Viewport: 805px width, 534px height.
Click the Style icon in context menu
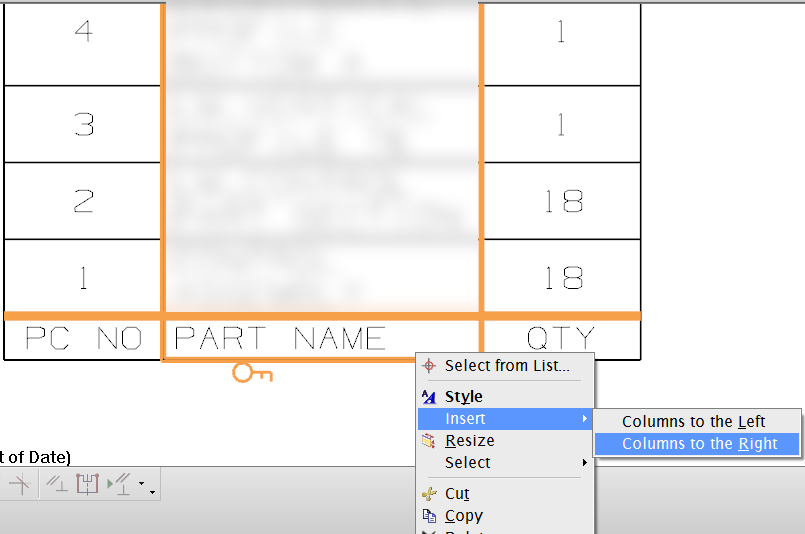point(430,397)
